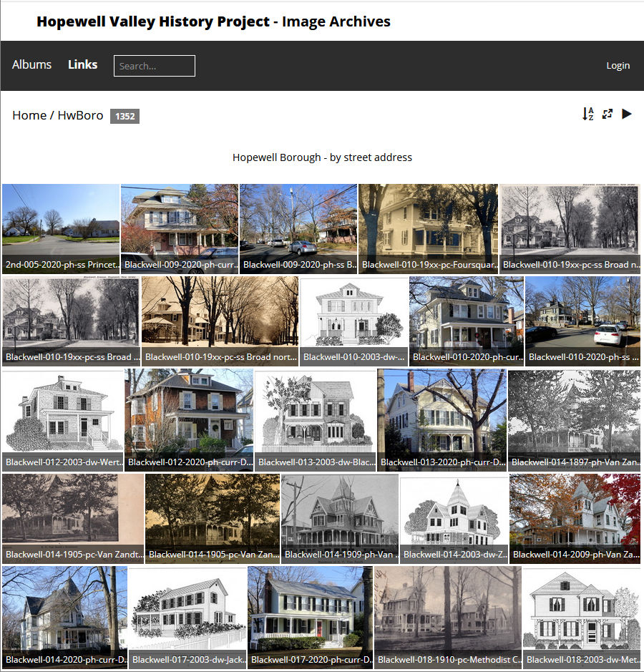644x672 pixels.
Task: Click inside the Search field
Action: (x=154, y=65)
